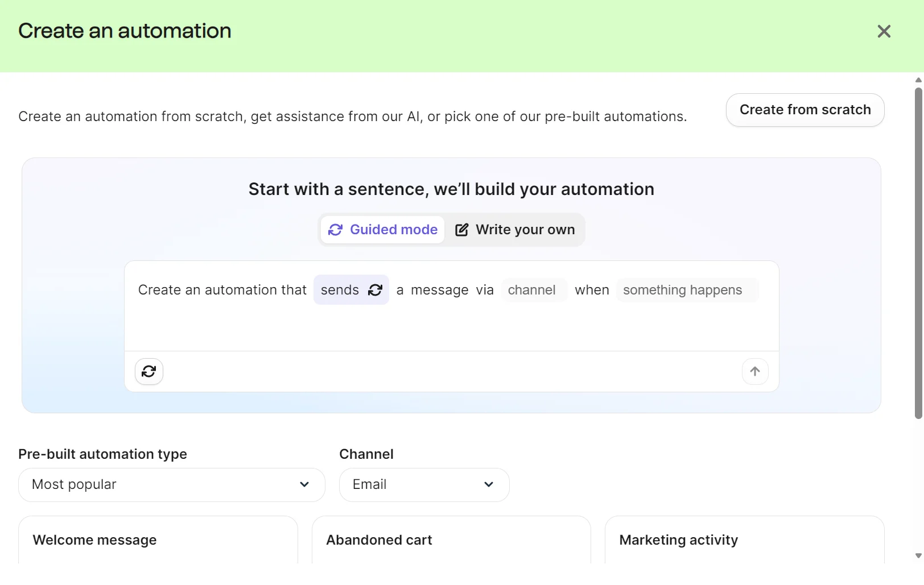Close the Create an automation dialog

[884, 31]
